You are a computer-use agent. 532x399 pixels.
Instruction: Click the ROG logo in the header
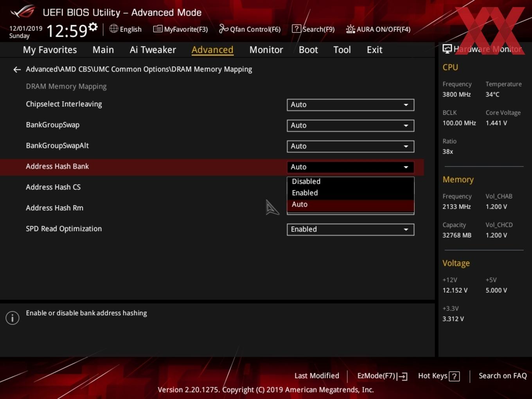click(x=23, y=12)
